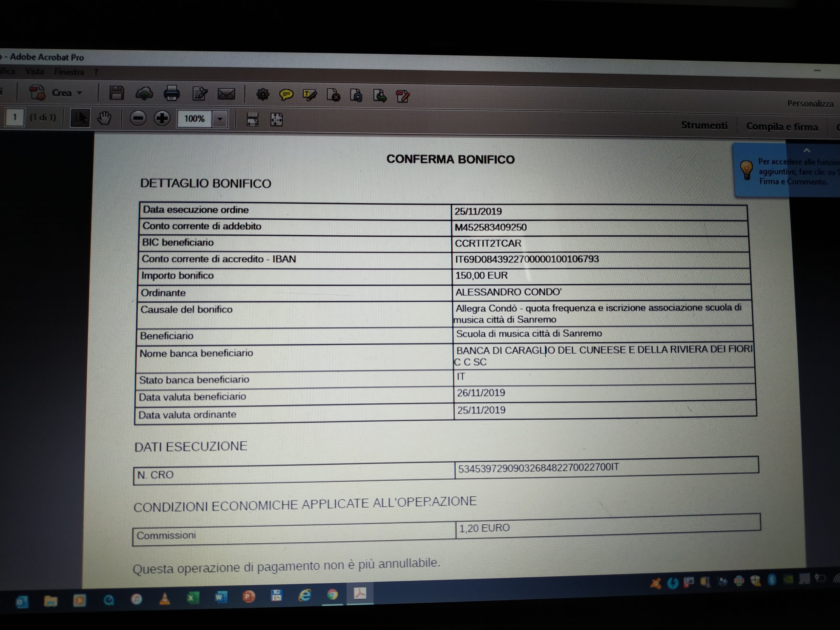This screenshot has width=840, height=630.
Task: Click beneficiary Scuola di musica città di Sanremo
Action: click(529, 333)
